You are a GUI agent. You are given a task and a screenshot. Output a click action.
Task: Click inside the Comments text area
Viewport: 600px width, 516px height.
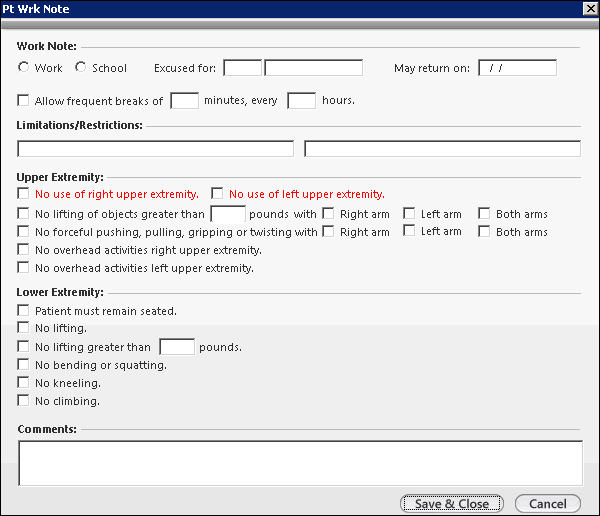300,463
